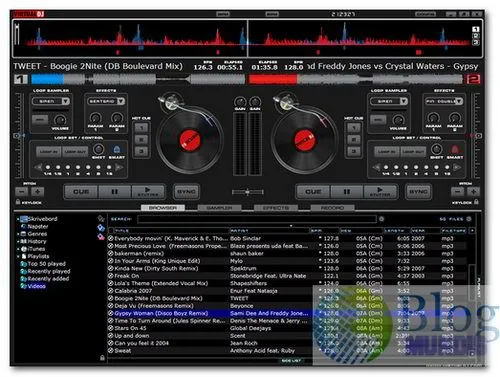The width and height of the screenshot is (500, 377).
Task: Click the left turntable vinyl
Action: pos(190,140)
